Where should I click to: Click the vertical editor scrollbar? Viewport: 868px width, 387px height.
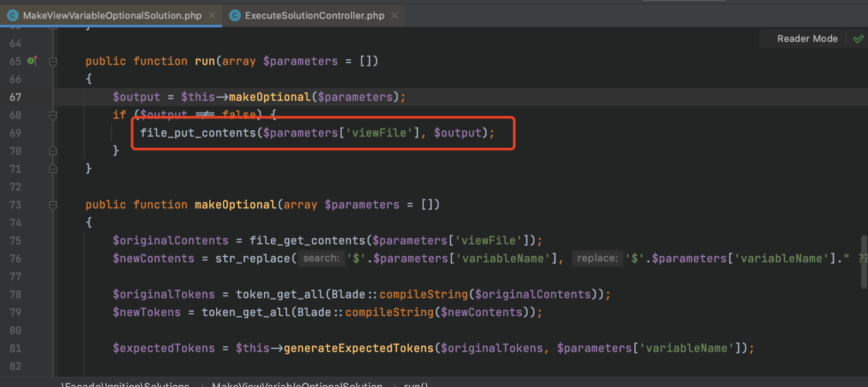864,261
